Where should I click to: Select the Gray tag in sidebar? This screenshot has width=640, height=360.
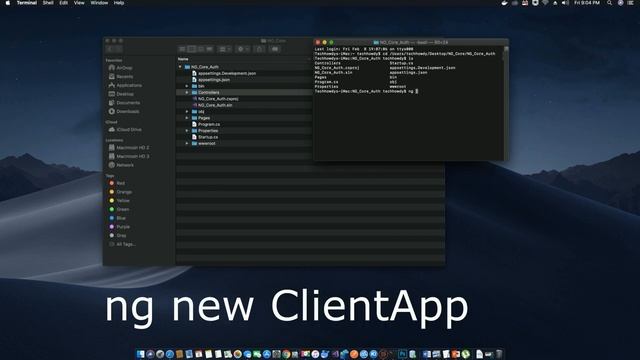pos(118,236)
